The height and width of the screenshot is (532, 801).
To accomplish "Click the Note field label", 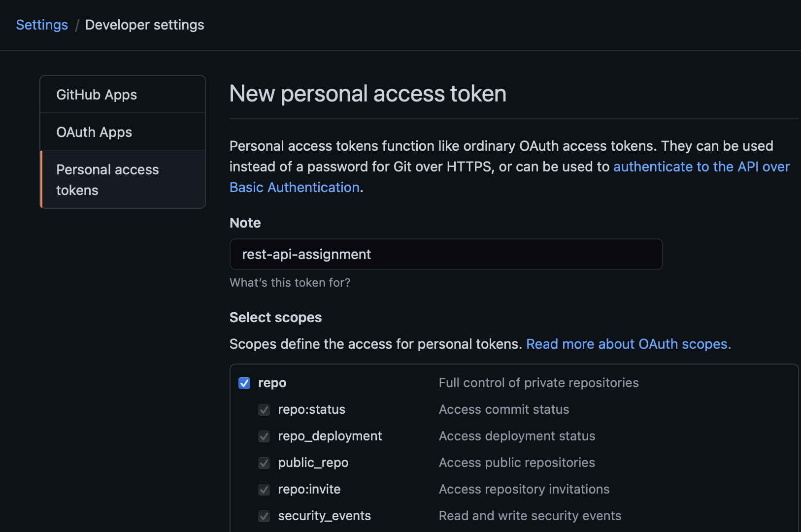I will coord(245,223).
